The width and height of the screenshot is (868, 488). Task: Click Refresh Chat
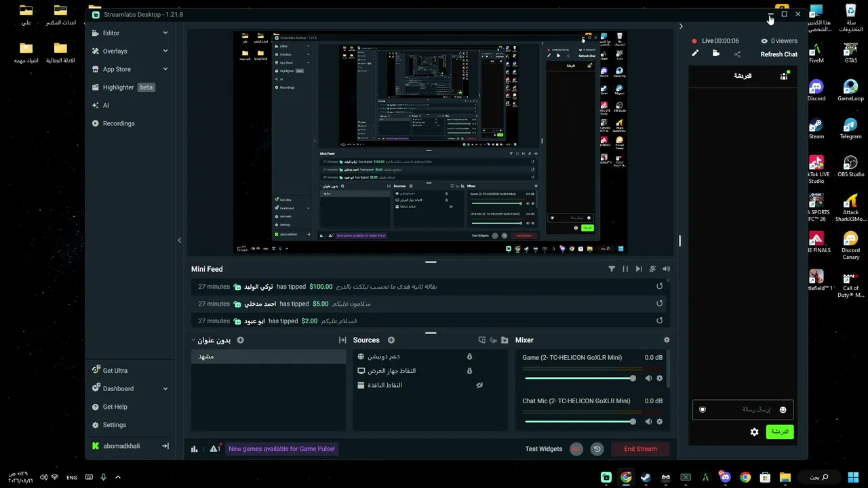pos(779,54)
